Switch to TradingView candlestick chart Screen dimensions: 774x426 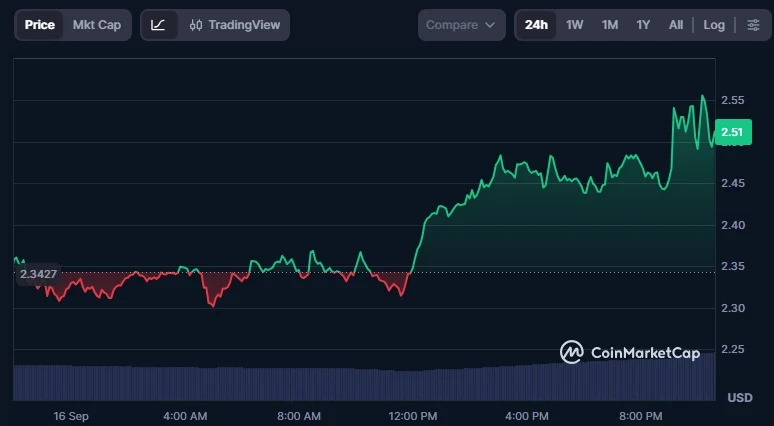point(235,25)
